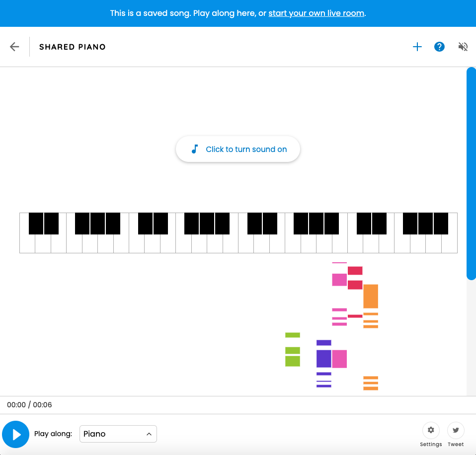The height and width of the screenshot is (455, 476).
Task: Click the large purple note block
Action: [x=323, y=359]
